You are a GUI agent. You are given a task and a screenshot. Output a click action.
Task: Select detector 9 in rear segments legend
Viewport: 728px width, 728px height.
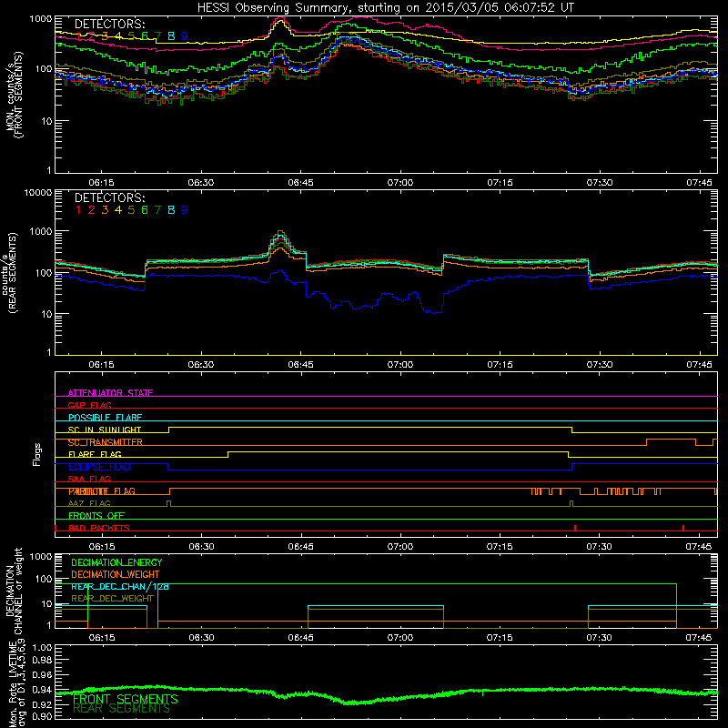click(185, 210)
